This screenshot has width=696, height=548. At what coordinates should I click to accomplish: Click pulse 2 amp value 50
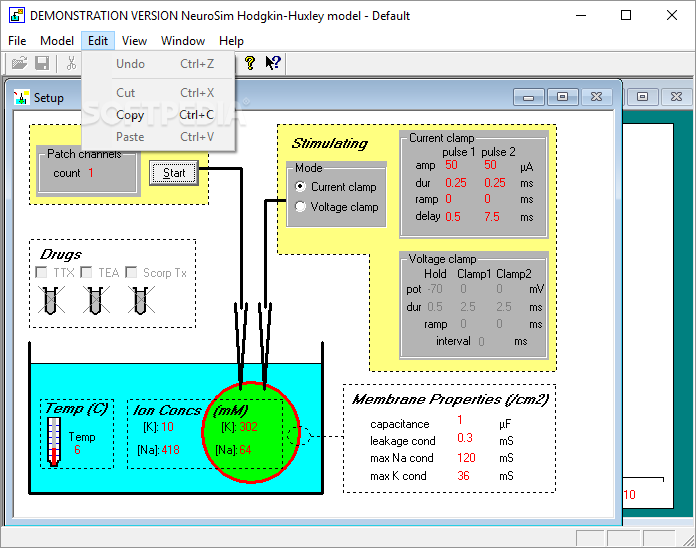[490, 165]
